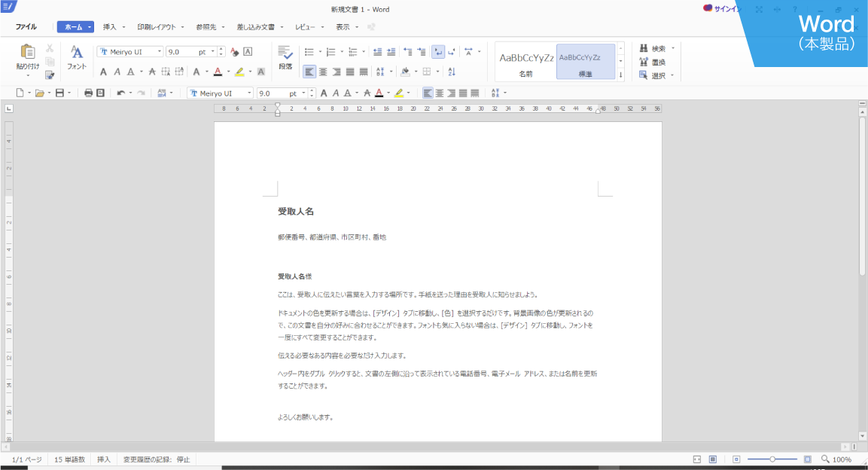Click the サインイン (Sign in) link
The height and width of the screenshot is (470, 868).
coord(726,8)
